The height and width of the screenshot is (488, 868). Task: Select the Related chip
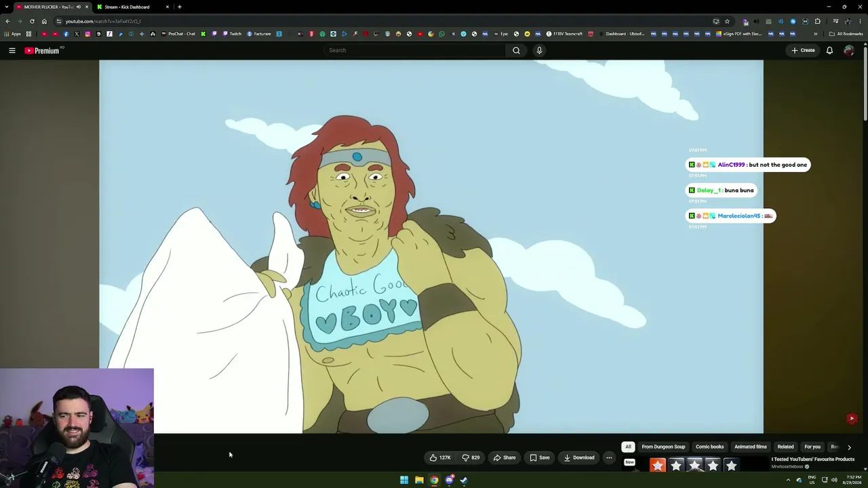tap(785, 447)
